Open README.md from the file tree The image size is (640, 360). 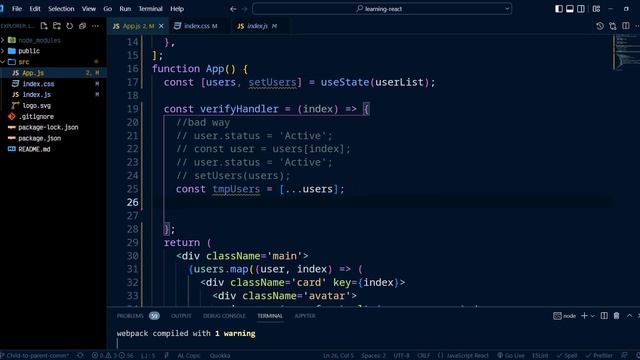pos(53,149)
